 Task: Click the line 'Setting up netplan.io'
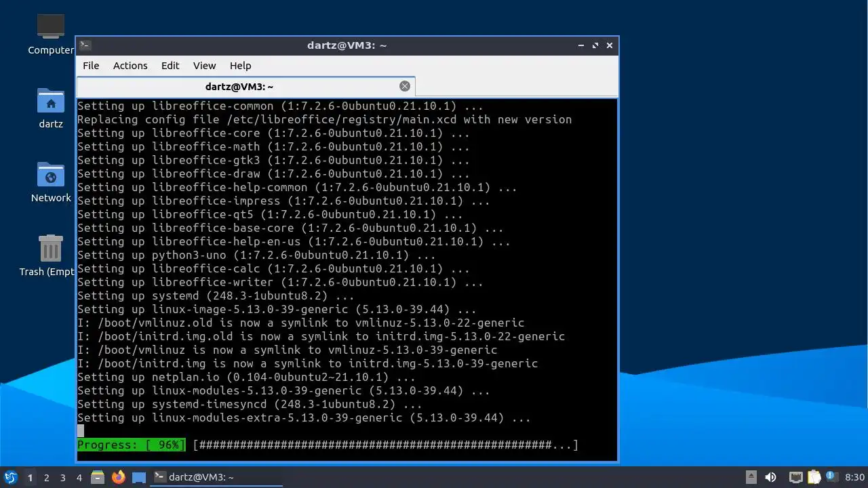(x=246, y=378)
